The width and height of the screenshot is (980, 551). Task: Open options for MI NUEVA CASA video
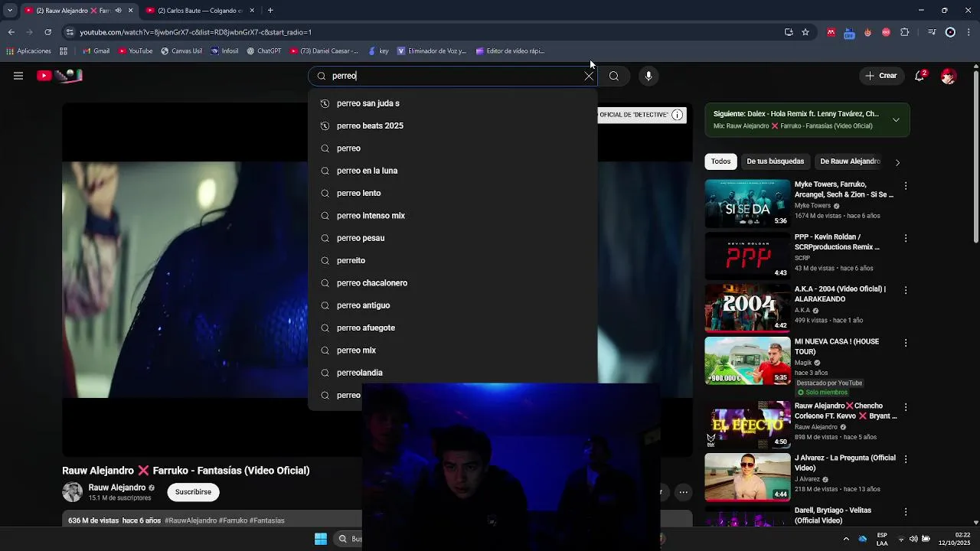point(906,344)
